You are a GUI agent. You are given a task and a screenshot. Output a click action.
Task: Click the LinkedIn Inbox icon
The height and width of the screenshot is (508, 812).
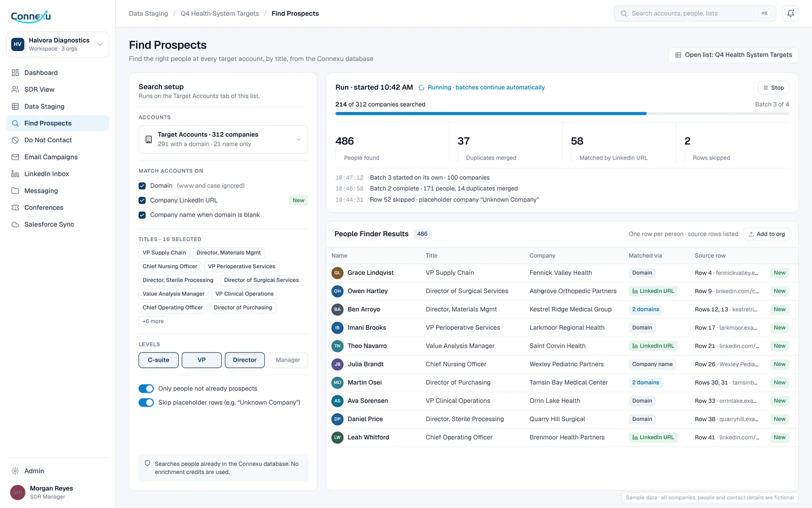[15, 174]
